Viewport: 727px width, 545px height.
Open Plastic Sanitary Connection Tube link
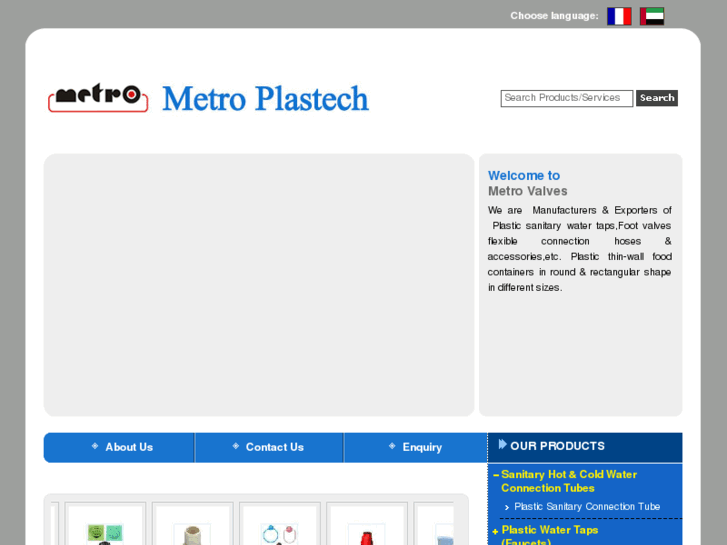pyautogui.click(x=587, y=507)
